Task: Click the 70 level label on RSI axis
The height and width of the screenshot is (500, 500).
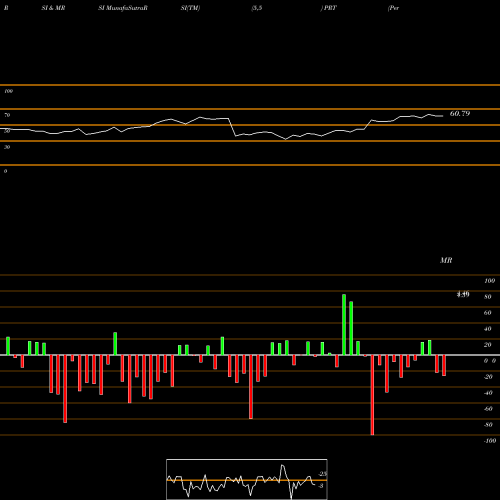Action: [7, 115]
